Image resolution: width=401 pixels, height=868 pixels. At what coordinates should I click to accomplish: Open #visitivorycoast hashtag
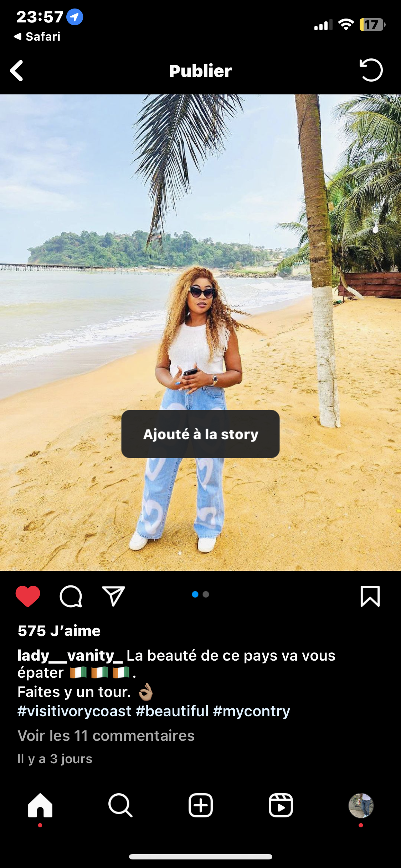pyautogui.click(x=74, y=711)
